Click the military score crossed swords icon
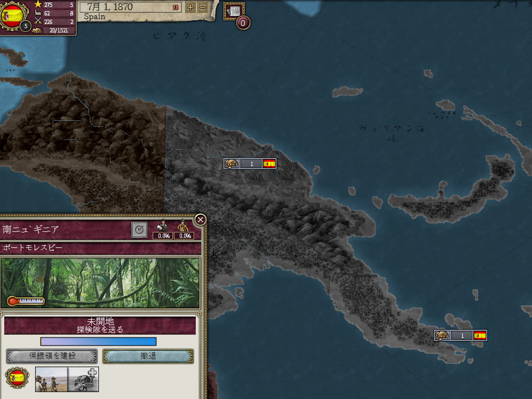The width and height of the screenshot is (532, 399). pos(38,21)
